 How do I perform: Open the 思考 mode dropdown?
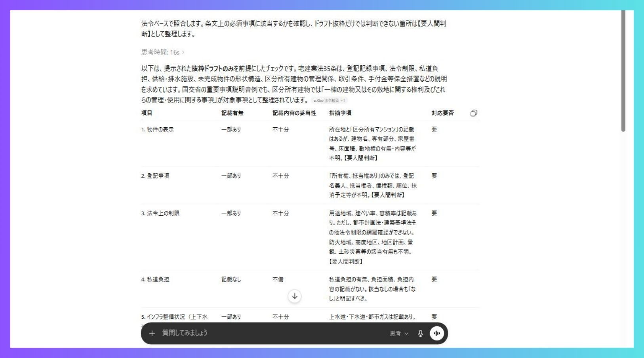(399, 333)
